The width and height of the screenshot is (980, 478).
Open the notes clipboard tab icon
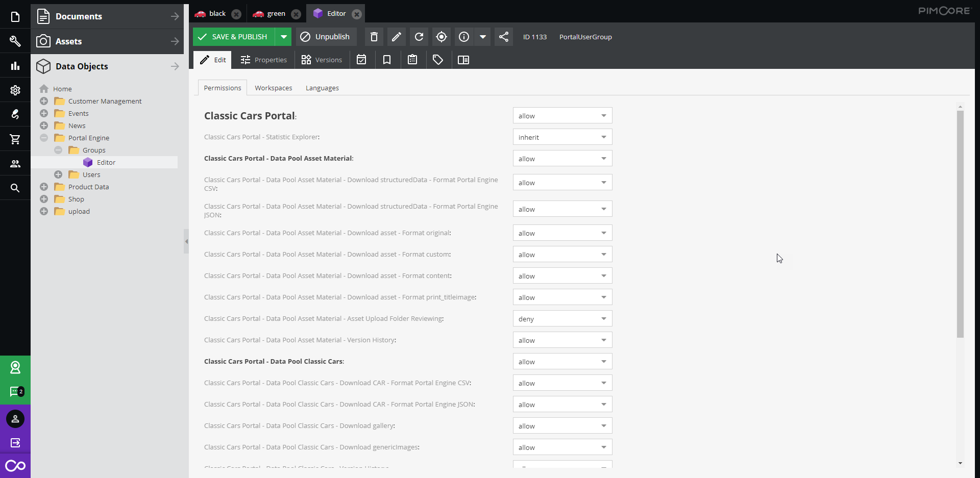tap(412, 60)
